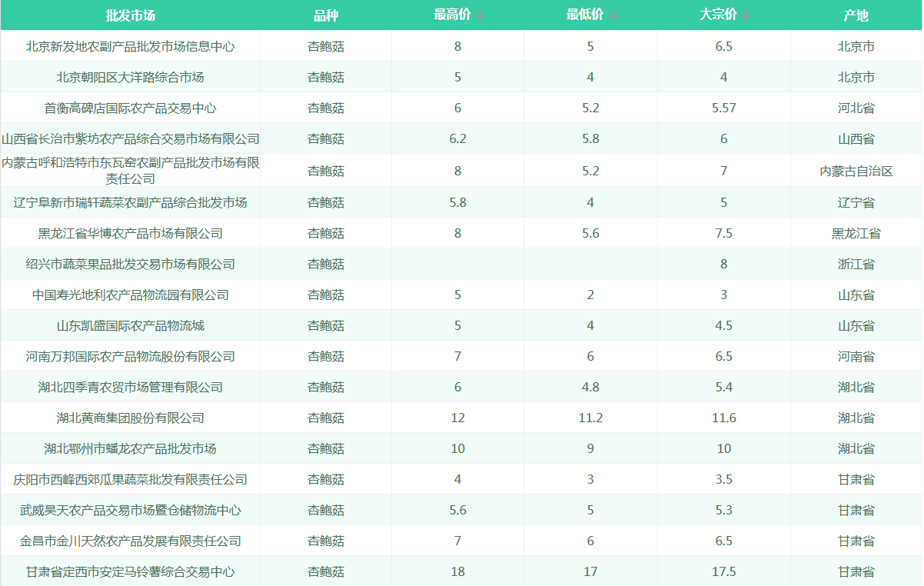Select the 产地 column header
Image resolution: width=924 pixels, height=586 pixels.
click(x=856, y=15)
